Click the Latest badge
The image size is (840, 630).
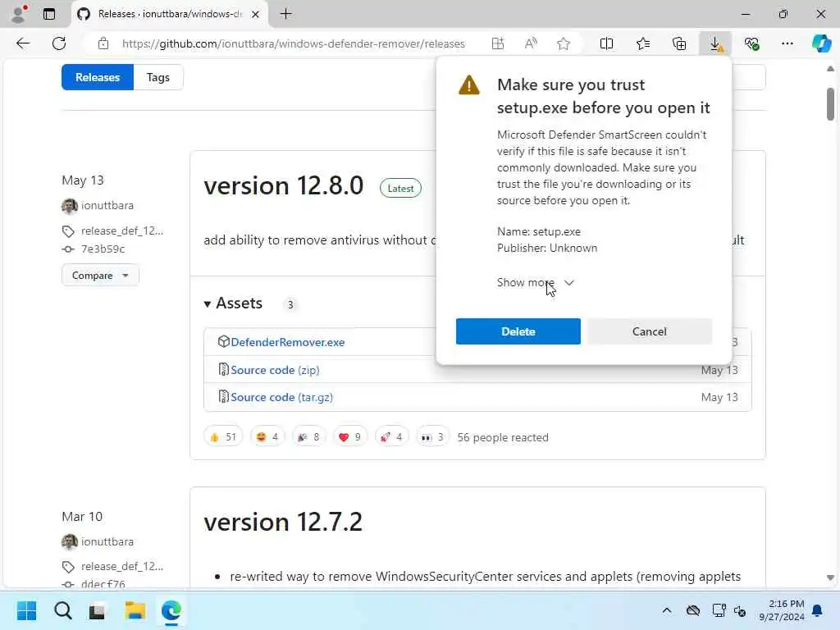click(400, 188)
